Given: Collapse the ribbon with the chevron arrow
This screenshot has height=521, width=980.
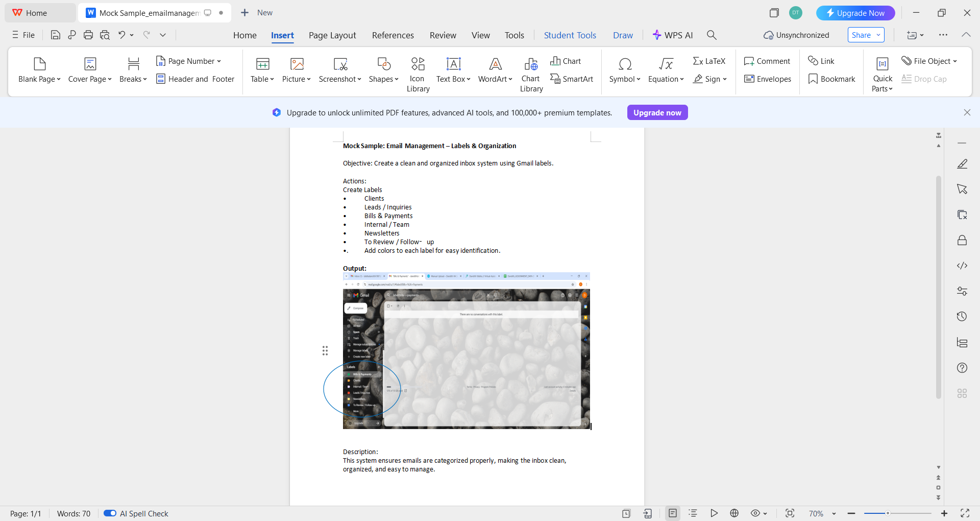Looking at the screenshot, I should tap(966, 35).
